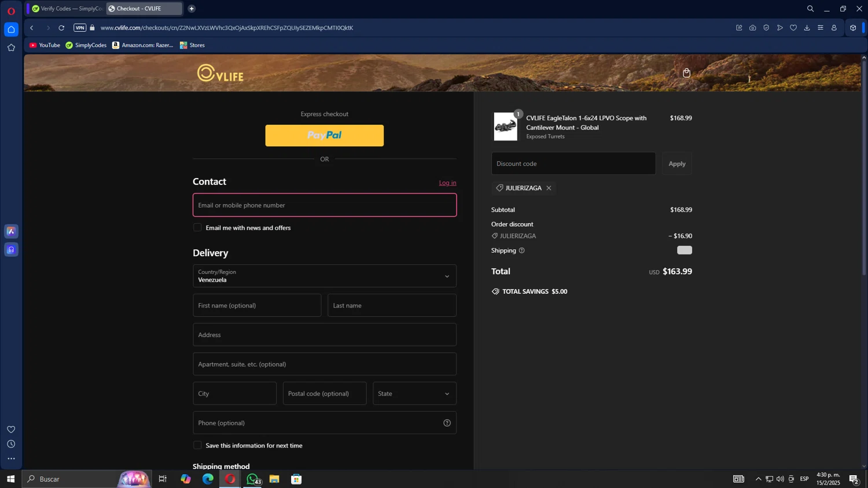
Task: Open the SimplyCodes bookmark
Action: (86, 45)
